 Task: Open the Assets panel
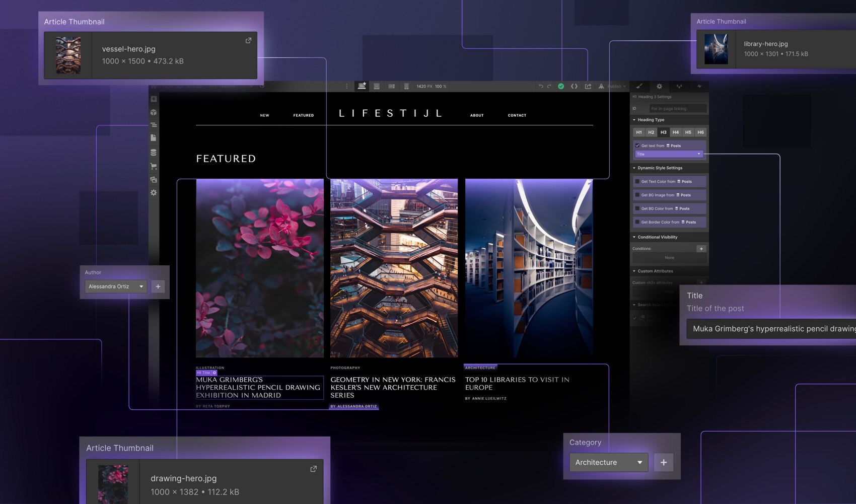pyautogui.click(x=154, y=179)
